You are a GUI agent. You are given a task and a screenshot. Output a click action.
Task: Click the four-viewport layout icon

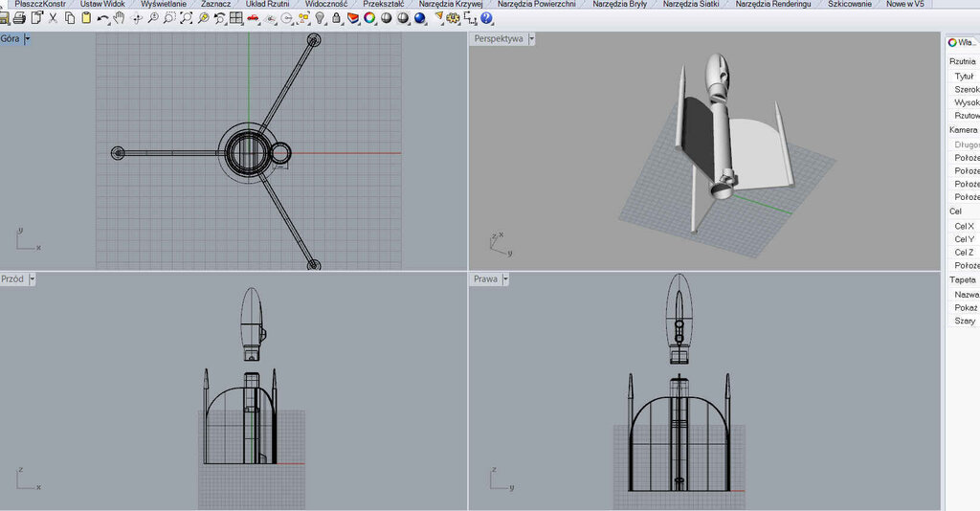235,18
